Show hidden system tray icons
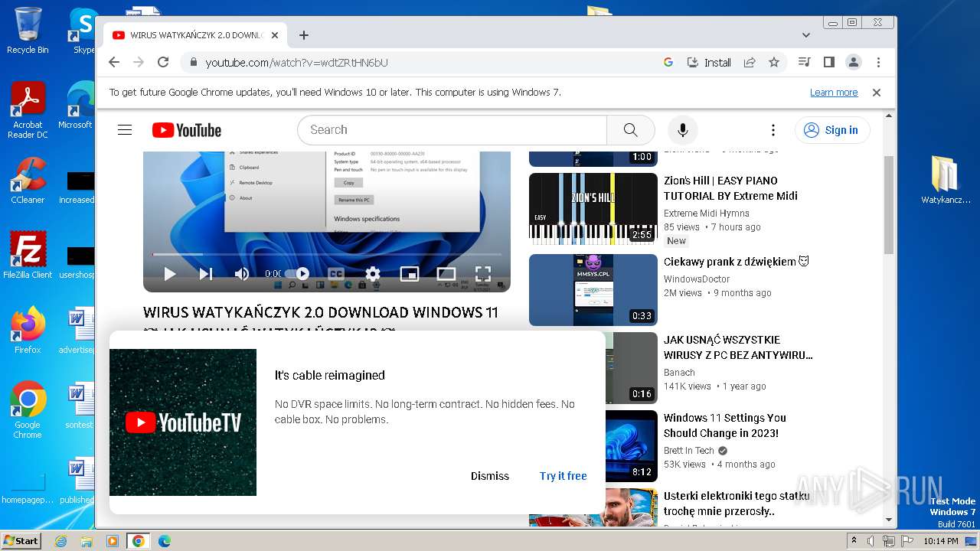This screenshot has height=551, width=980. 854,541
